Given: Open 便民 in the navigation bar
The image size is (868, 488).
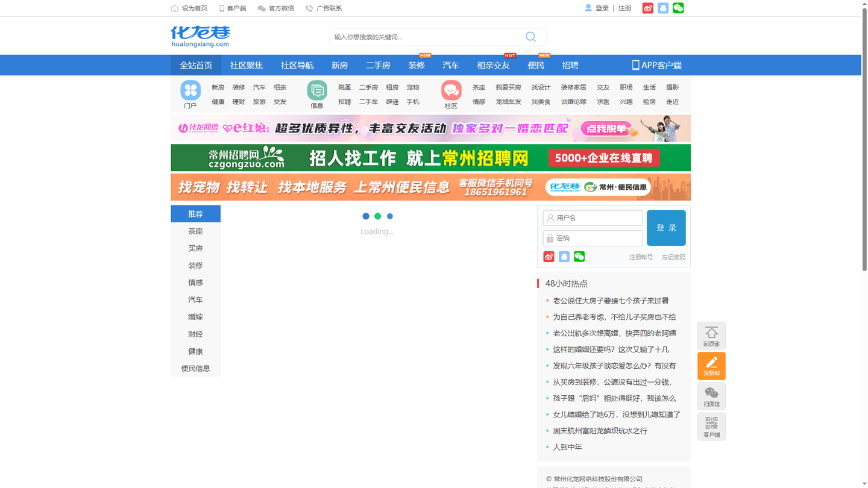Looking at the screenshot, I should (536, 65).
